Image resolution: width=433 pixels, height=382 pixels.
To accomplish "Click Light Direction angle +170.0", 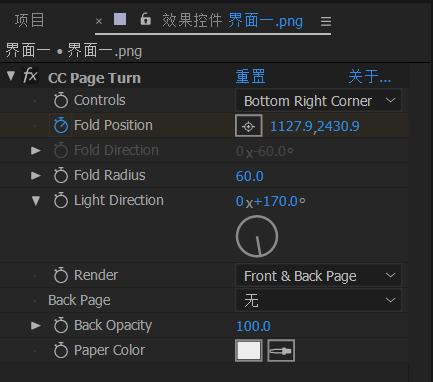I will pyautogui.click(x=276, y=201).
